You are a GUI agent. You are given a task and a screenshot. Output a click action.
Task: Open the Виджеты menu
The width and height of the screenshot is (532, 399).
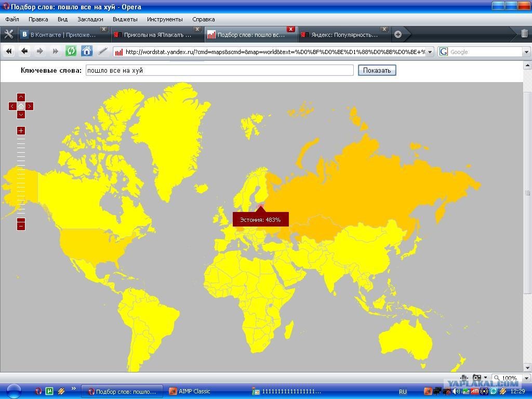(x=125, y=19)
